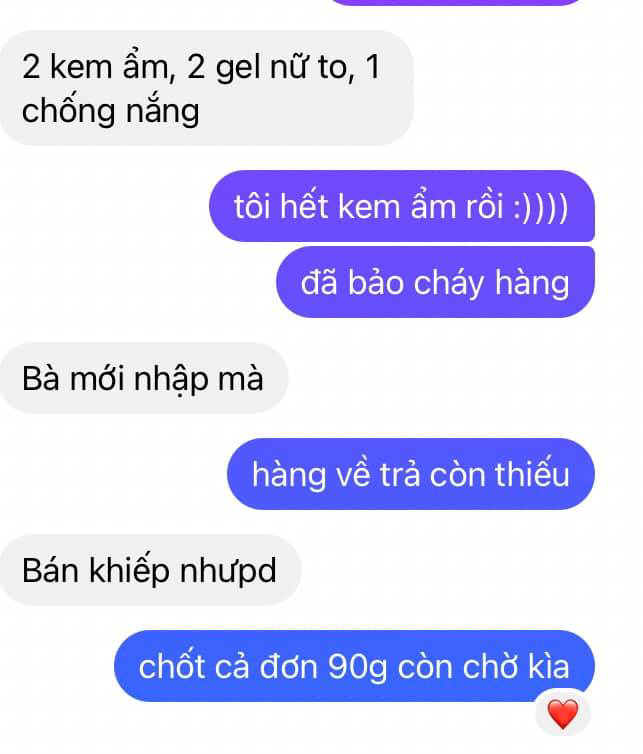Select the '2 kem ẩm, 2 gel nữ to' message
The height and width of the screenshot is (754, 643).
pos(206,88)
